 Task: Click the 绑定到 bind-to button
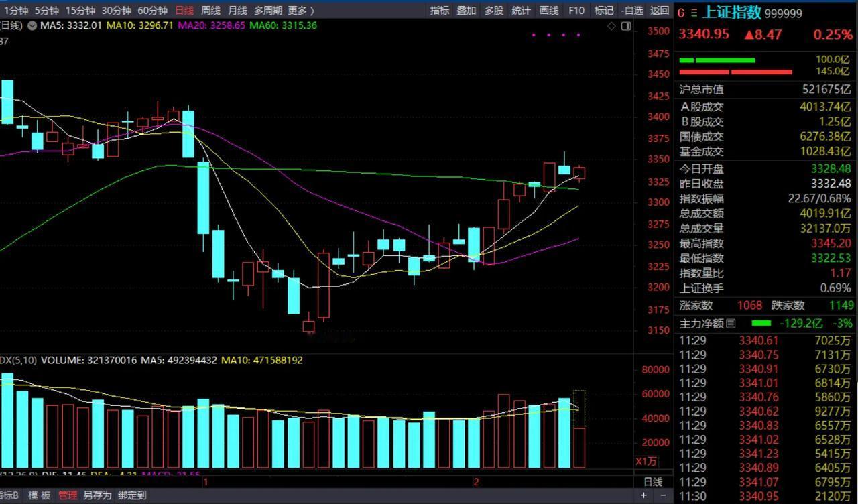coord(132,495)
